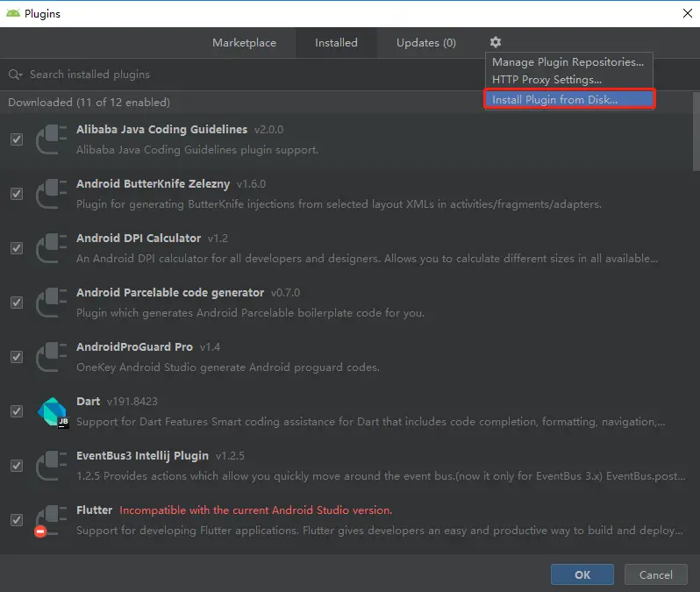Select the Flutter plugin name
The width and height of the screenshot is (700, 592).
click(94, 510)
